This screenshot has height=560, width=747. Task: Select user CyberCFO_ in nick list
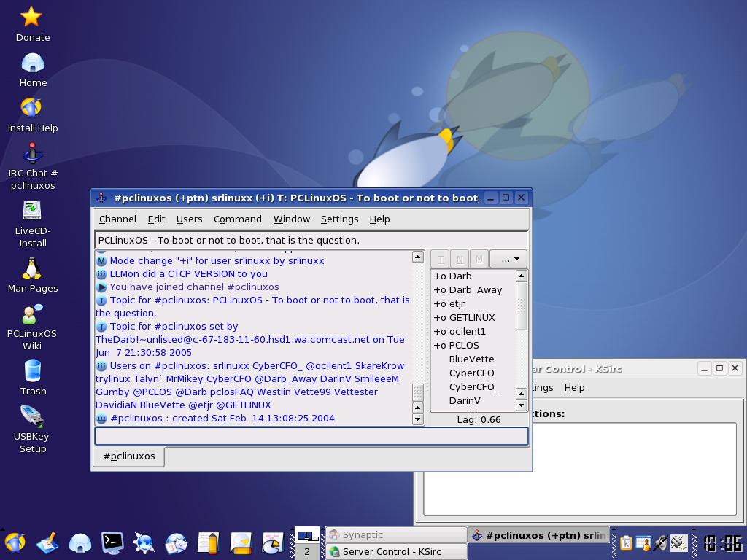[x=473, y=386]
